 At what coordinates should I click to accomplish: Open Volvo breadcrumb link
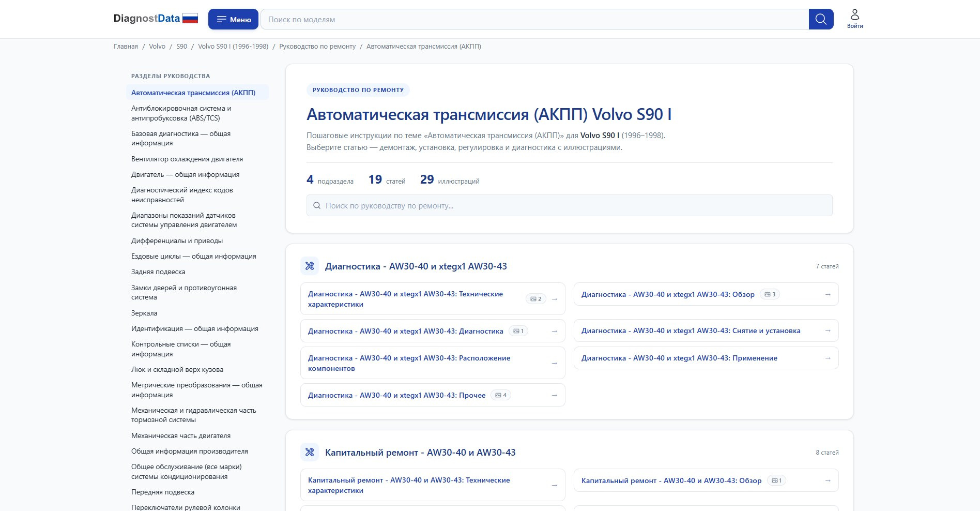[x=157, y=47]
